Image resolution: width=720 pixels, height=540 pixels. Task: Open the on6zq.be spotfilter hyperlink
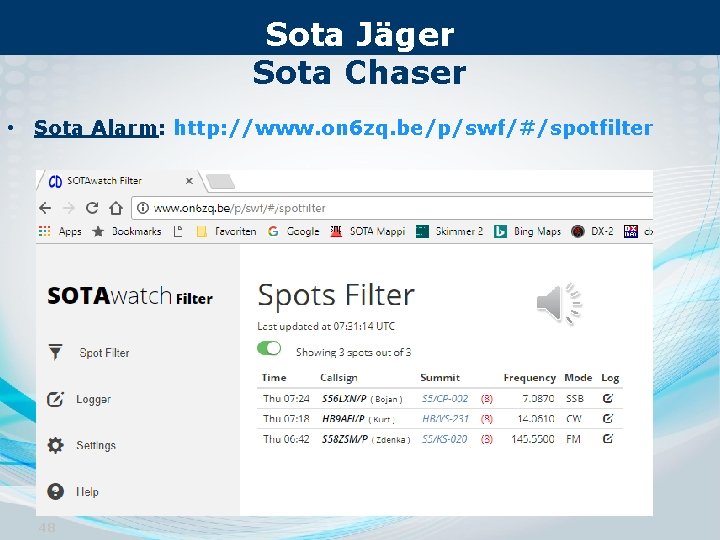pyautogui.click(x=413, y=128)
